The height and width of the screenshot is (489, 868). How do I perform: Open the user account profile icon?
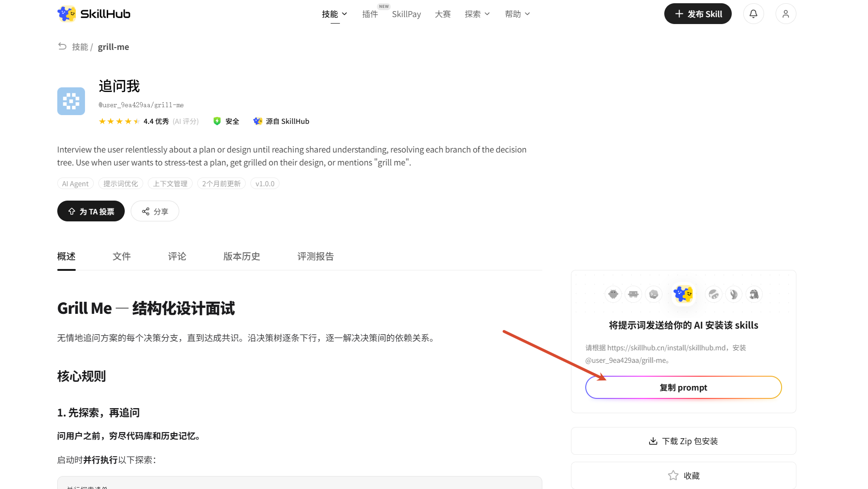tap(786, 14)
